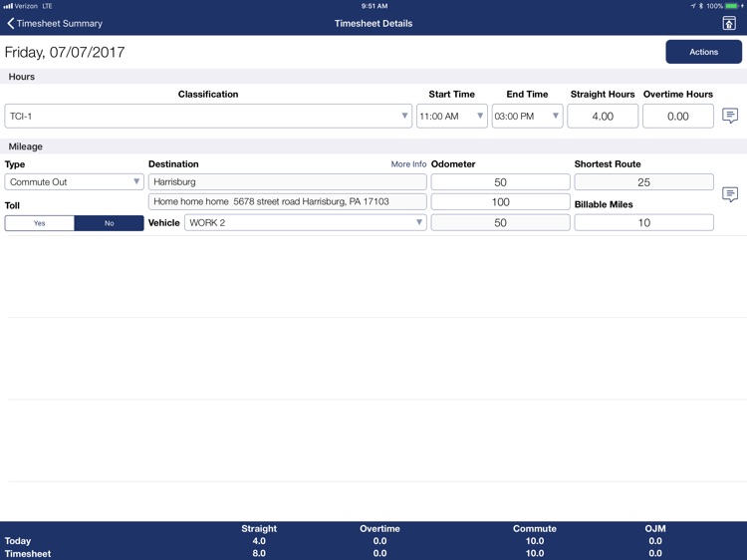Screen dimensions: 747x560
Task: Select Today's Straight total 4.0
Action: pos(259,541)
